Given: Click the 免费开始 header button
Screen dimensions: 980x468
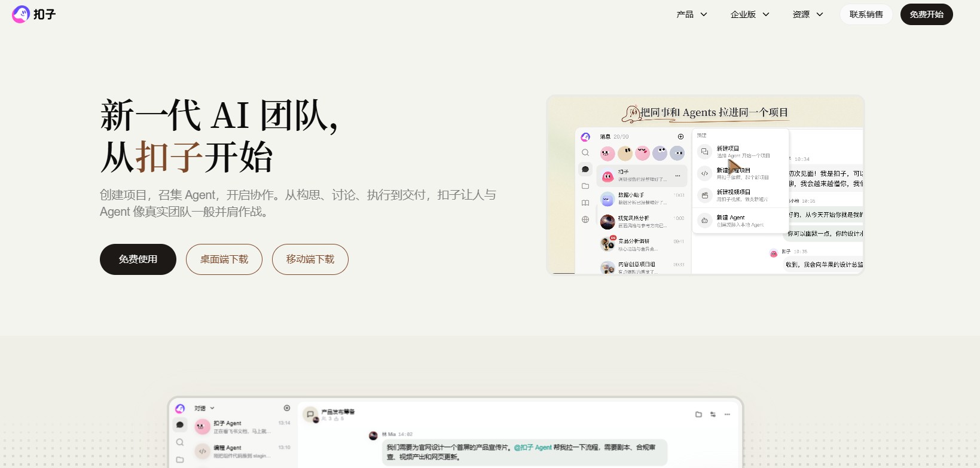Looking at the screenshot, I should [926, 14].
